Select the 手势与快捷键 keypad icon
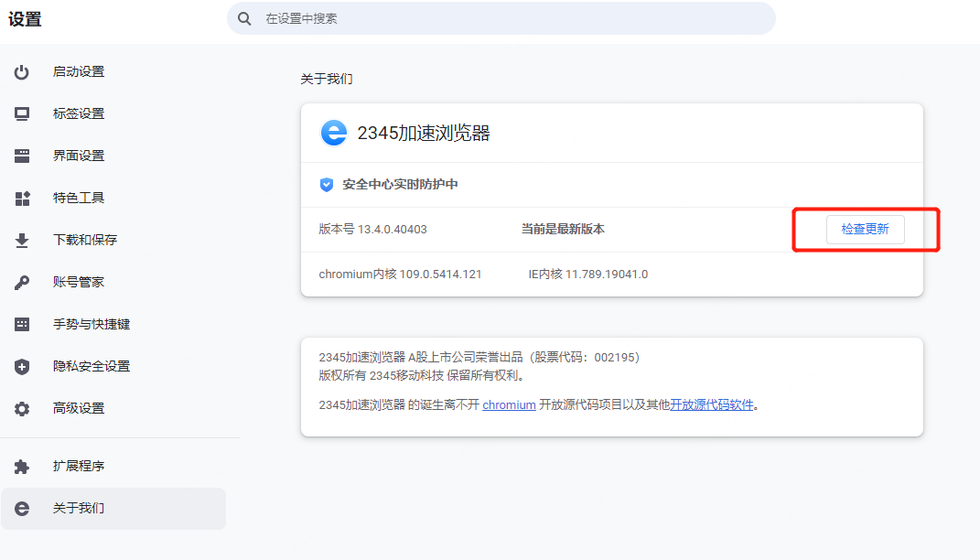 click(x=21, y=324)
